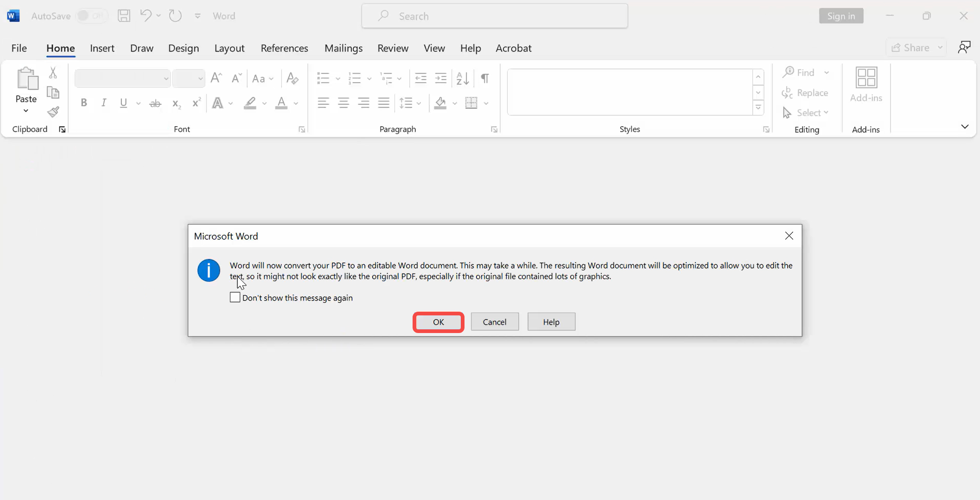Click the Subscript icon

click(x=176, y=103)
